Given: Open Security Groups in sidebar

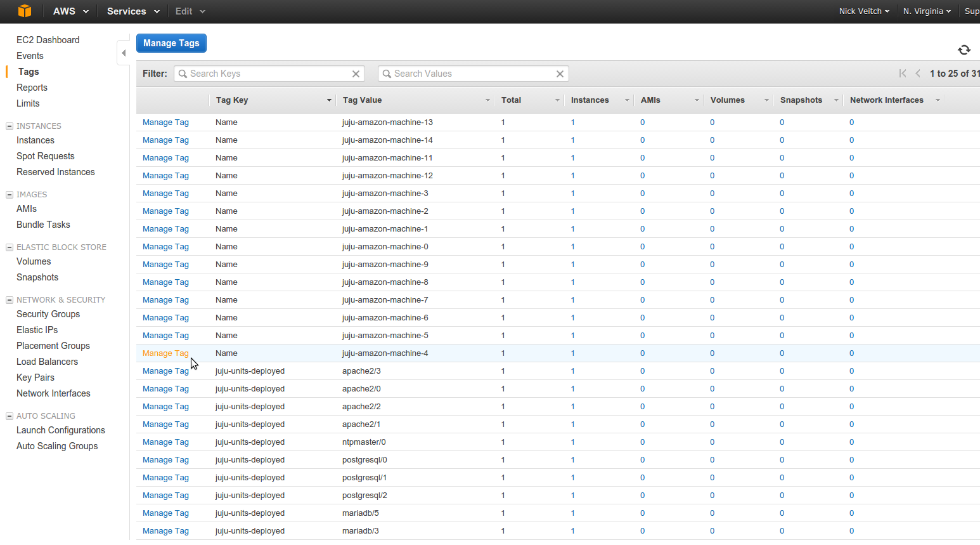Looking at the screenshot, I should tap(48, 314).
